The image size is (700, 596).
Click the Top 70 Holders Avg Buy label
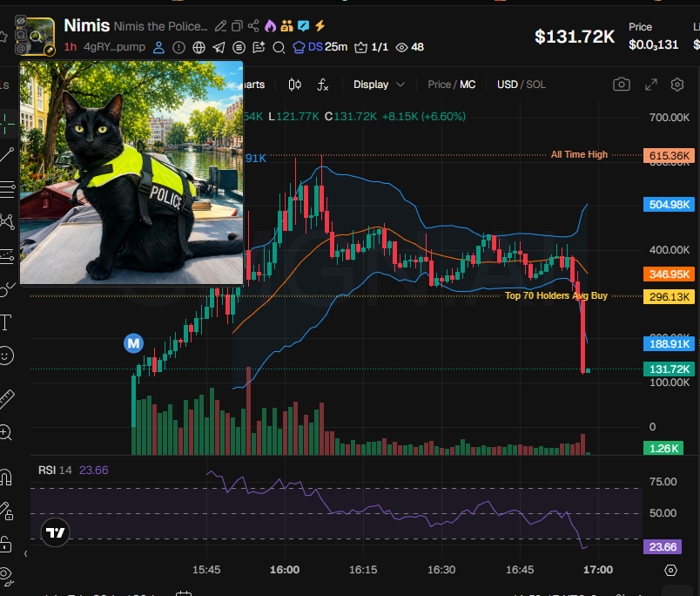555,295
